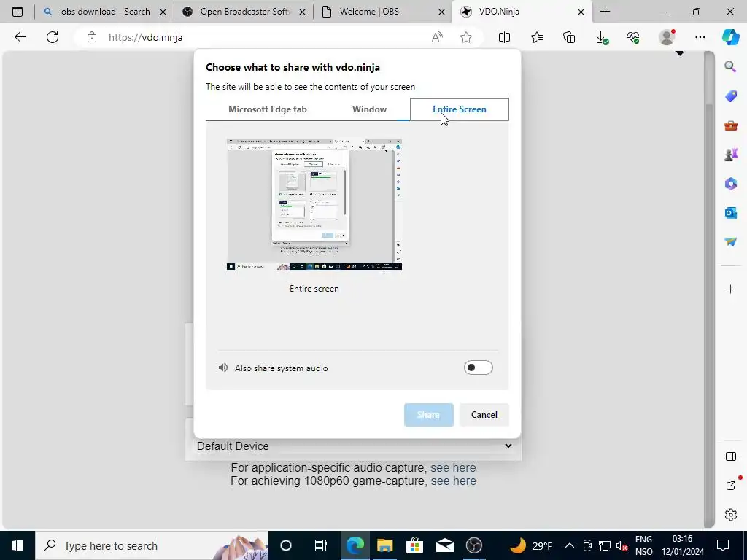Toggle Also share system audio switch
Viewport: 747px width, 560px height.
478,367
